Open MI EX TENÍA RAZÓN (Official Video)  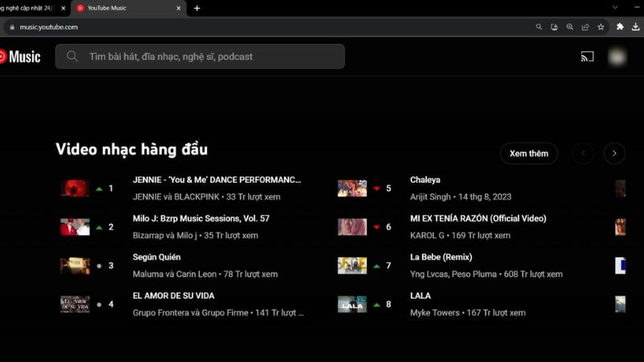coord(478,218)
